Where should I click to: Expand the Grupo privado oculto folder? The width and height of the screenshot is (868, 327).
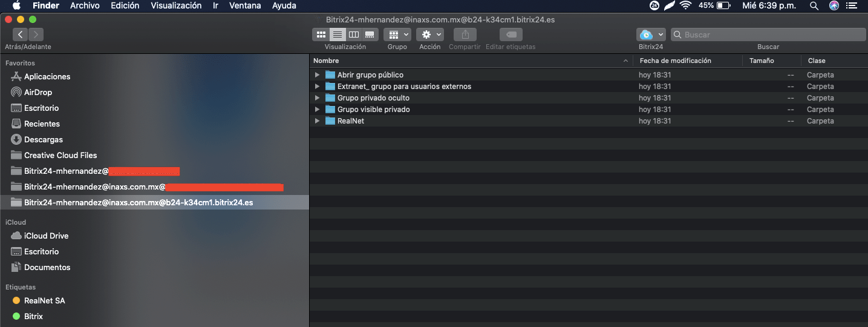pyautogui.click(x=317, y=98)
